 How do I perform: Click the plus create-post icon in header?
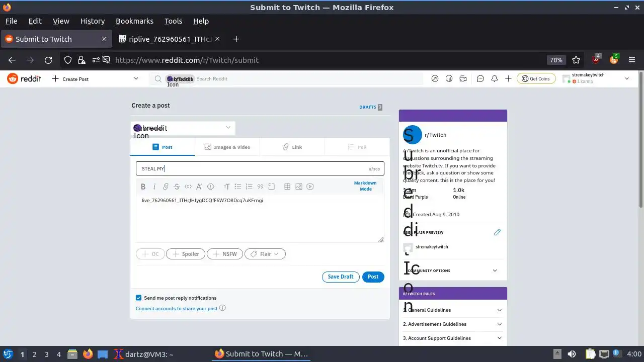(509, 79)
